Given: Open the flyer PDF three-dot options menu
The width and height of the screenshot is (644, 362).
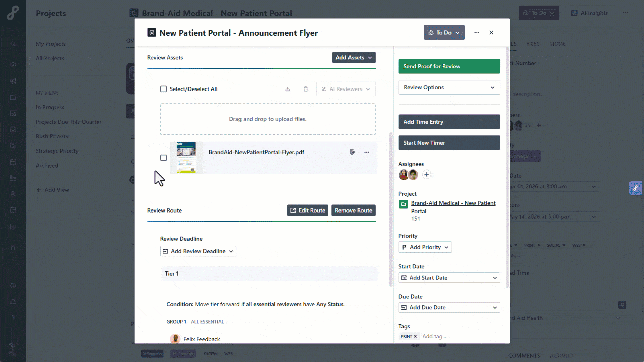Looking at the screenshot, I should pyautogui.click(x=367, y=152).
